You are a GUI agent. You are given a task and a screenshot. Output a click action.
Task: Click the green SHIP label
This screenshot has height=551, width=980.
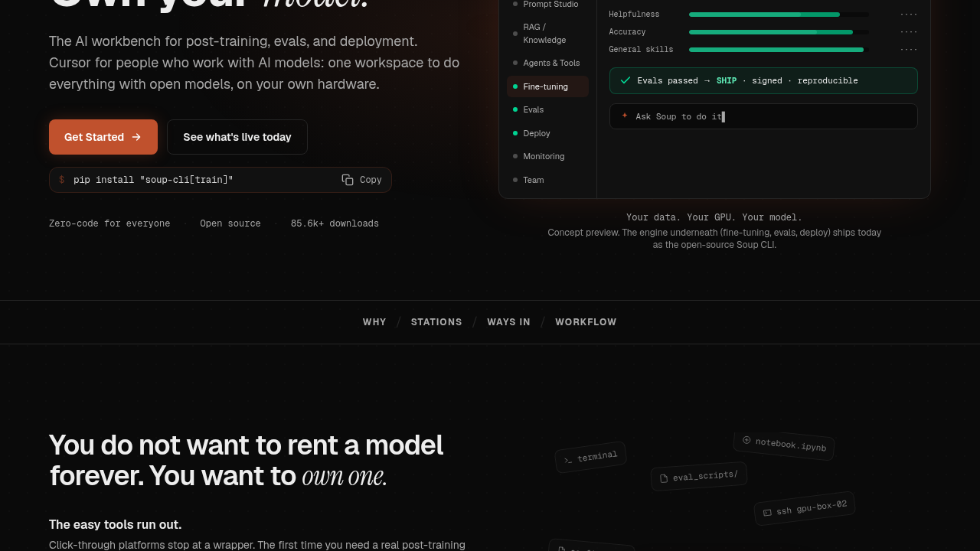[727, 80]
